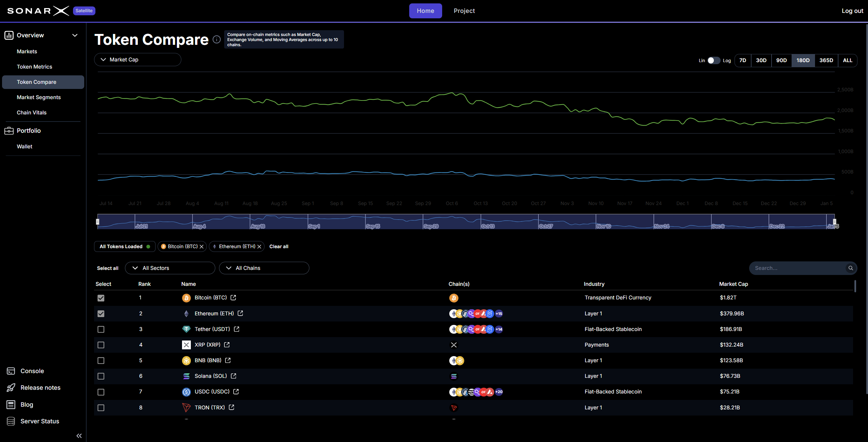The image size is (868, 442).
Task: Open the All Chains dropdown
Action: [x=264, y=268]
